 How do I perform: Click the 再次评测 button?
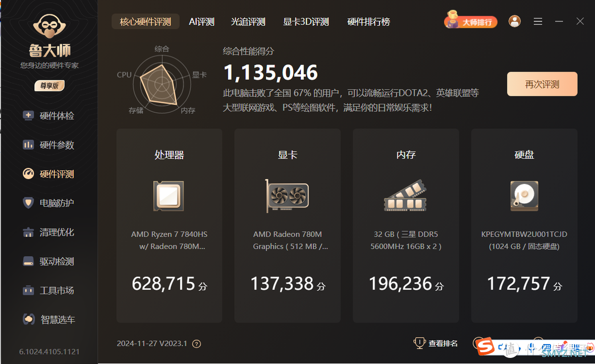coord(542,84)
